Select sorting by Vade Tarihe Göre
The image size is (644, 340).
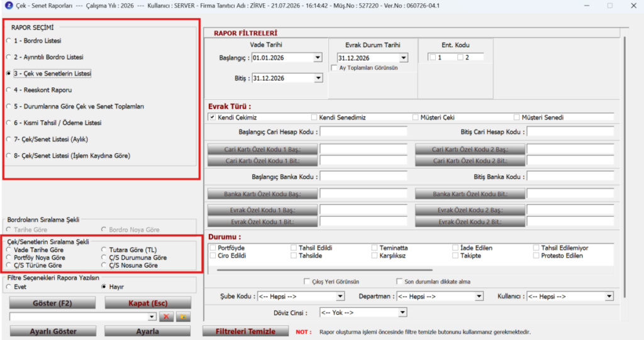point(35,250)
